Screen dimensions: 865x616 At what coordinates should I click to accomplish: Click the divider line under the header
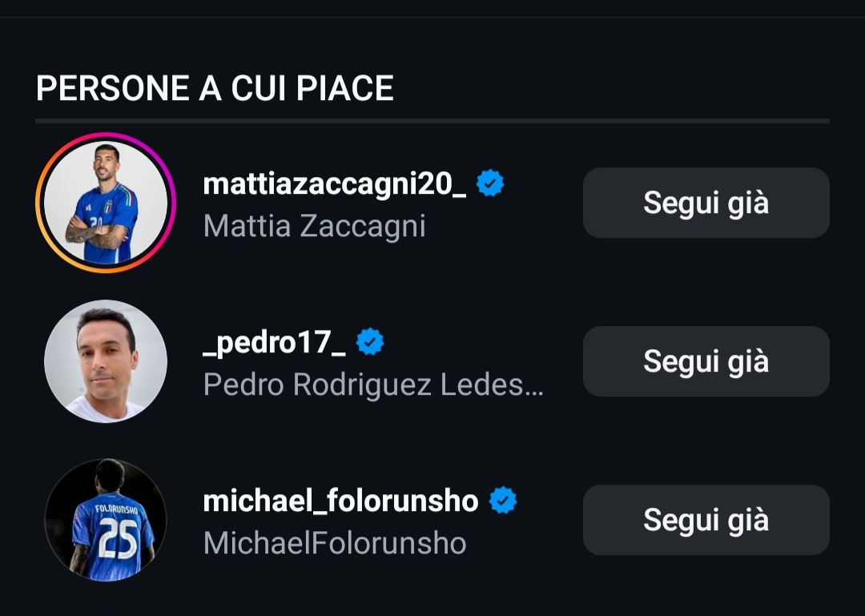[x=432, y=122]
